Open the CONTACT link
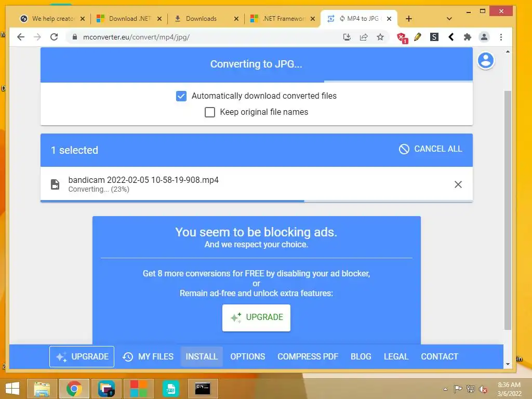 pyautogui.click(x=440, y=356)
